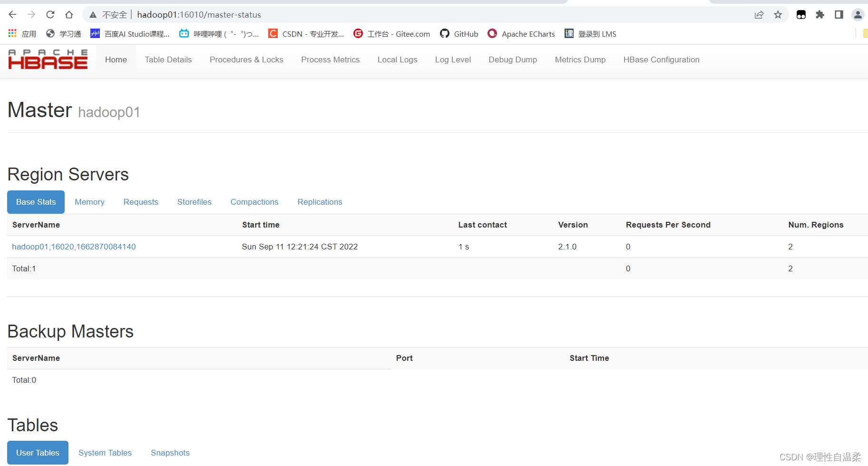The height and width of the screenshot is (466, 868).
Task: Switch to the Requests tab
Action: click(x=141, y=202)
